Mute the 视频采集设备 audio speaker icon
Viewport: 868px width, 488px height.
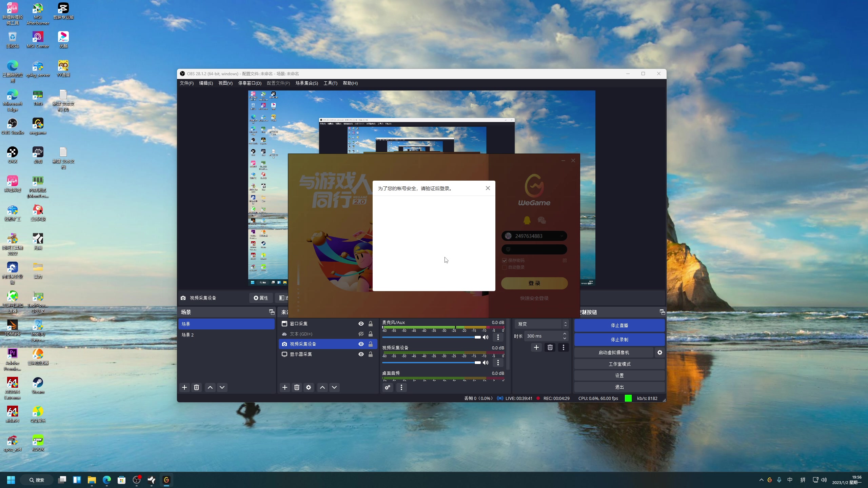486,363
